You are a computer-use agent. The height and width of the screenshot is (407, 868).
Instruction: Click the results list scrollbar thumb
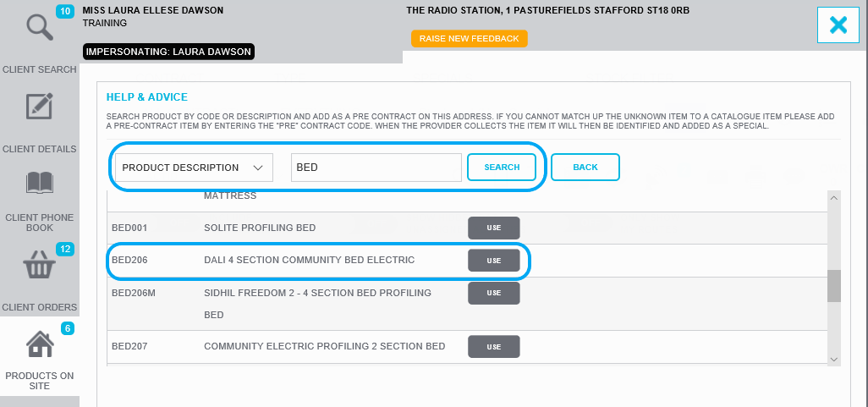[833, 286]
